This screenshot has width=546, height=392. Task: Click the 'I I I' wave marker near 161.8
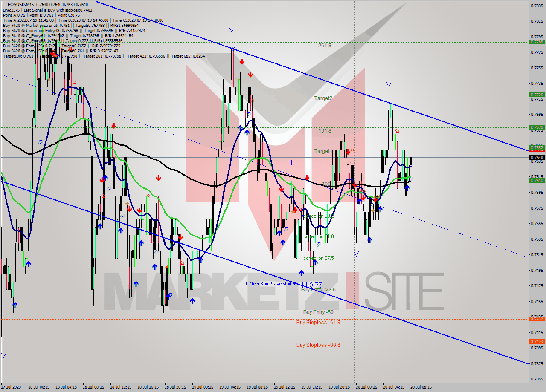pos(341,124)
